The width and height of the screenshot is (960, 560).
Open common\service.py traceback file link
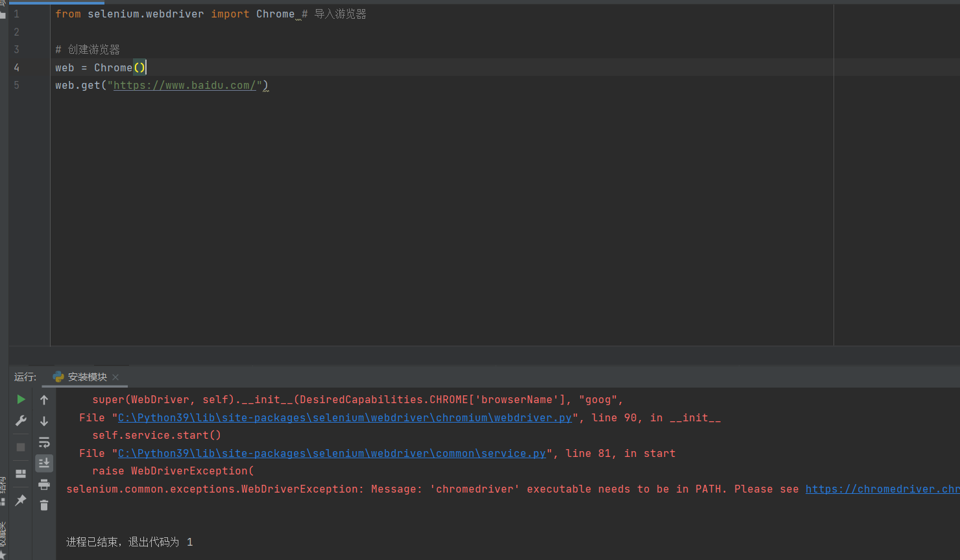click(331, 454)
